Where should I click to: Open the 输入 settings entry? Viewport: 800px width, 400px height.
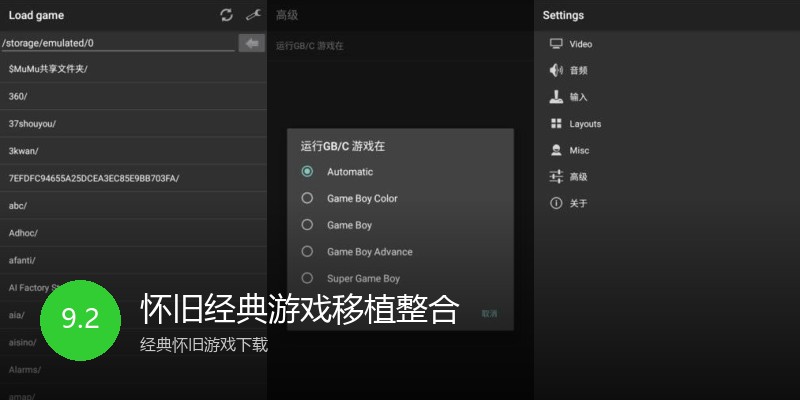coord(667,97)
